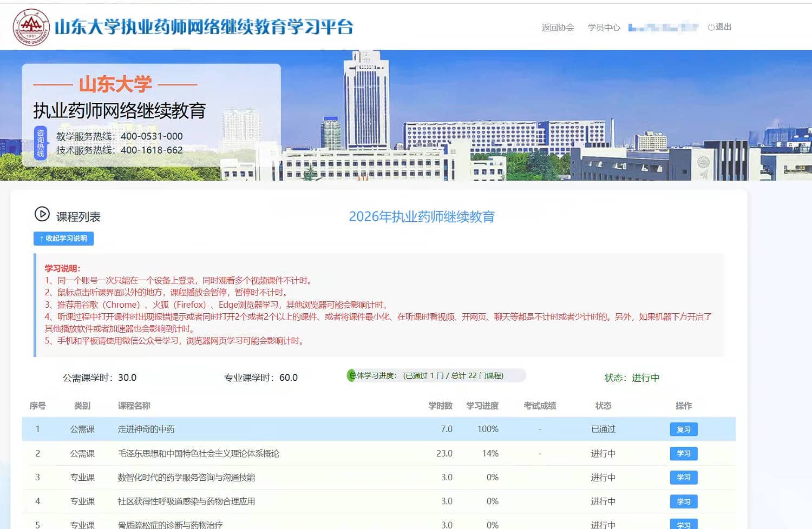Click instruction 3 recommending Chrome, Firefox, Edge
This screenshot has height=529, width=812.
[x=218, y=305]
